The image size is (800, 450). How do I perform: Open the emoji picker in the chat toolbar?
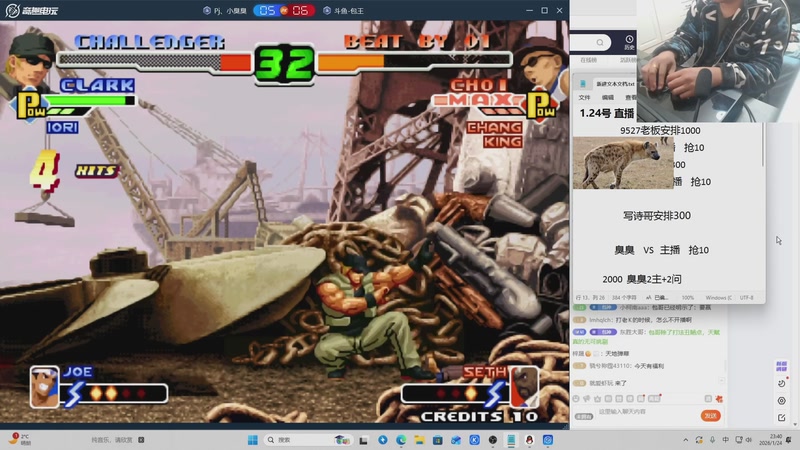point(576,398)
